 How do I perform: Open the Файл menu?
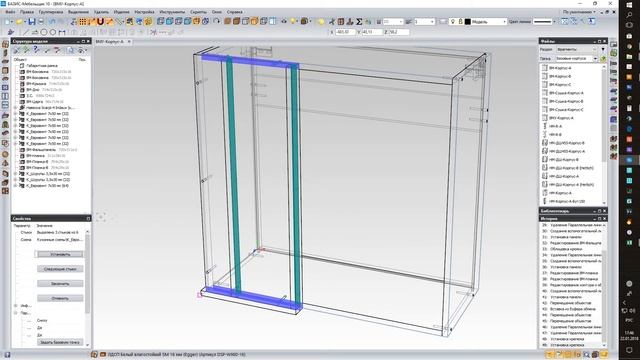10,12
